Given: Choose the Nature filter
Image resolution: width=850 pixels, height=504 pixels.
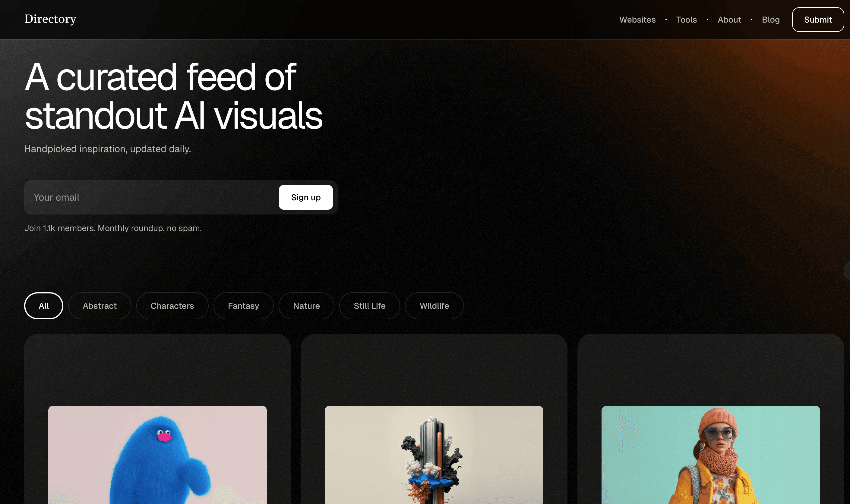Looking at the screenshot, I should pos(306,306).
